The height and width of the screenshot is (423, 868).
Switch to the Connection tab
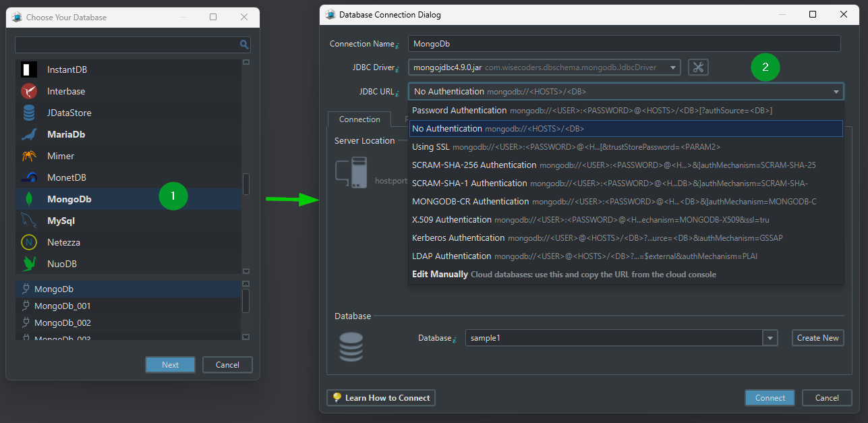(x=359, y=119)
